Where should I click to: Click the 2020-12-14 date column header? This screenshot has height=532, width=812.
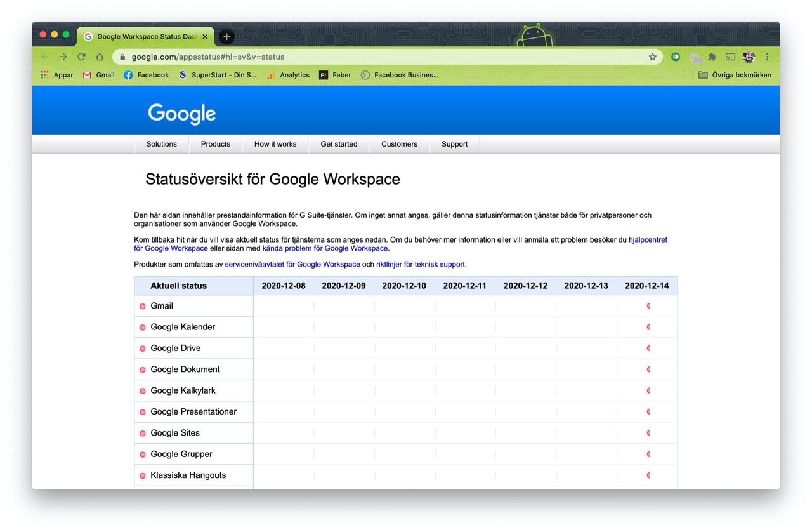pos(647,286)
